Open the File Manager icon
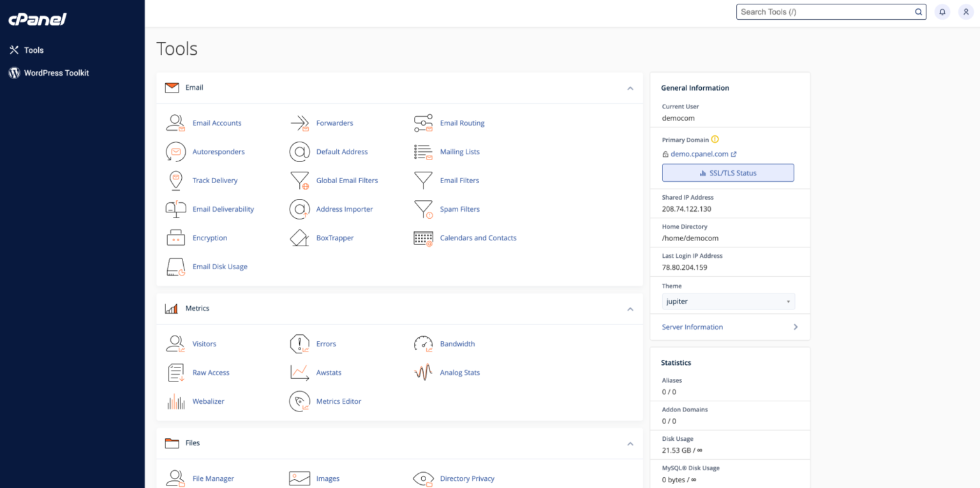 click(175, 478)
